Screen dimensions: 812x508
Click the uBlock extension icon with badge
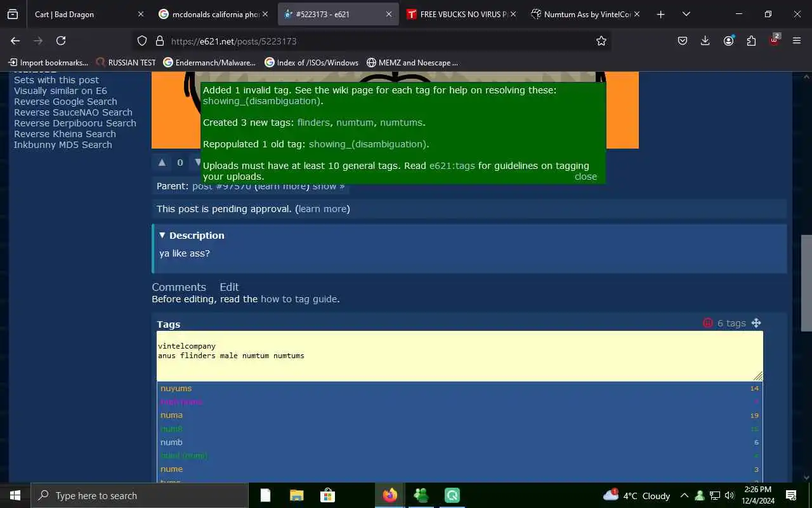click(775, 40)
